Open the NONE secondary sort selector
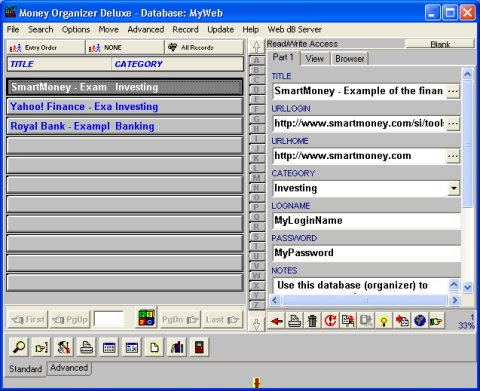 click(x=125, y=47)
